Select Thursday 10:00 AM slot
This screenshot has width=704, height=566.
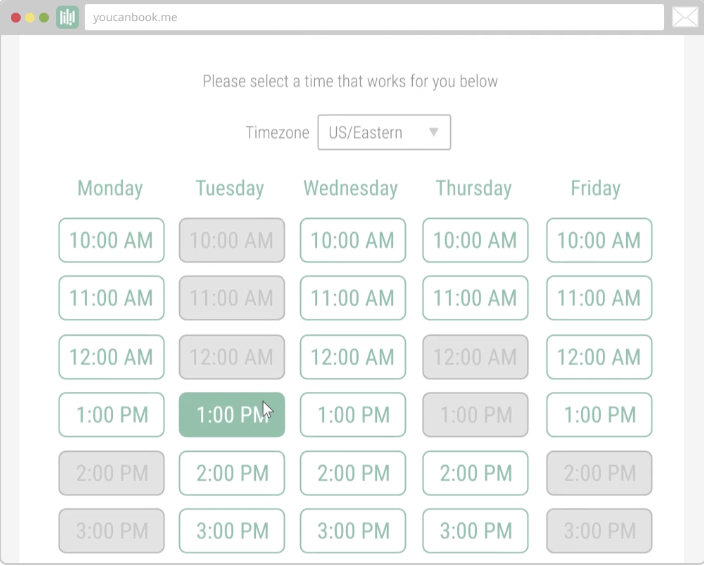tap(475, 240)
